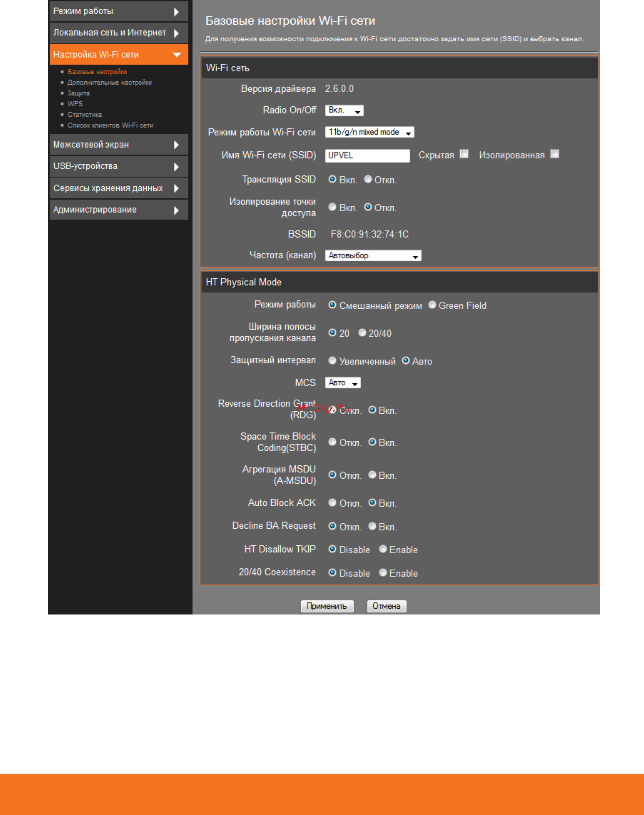Select Вкл. for Reverse Direction Grant
The height and width of the screenshot is (815, 644).
[x=372, y=410]
